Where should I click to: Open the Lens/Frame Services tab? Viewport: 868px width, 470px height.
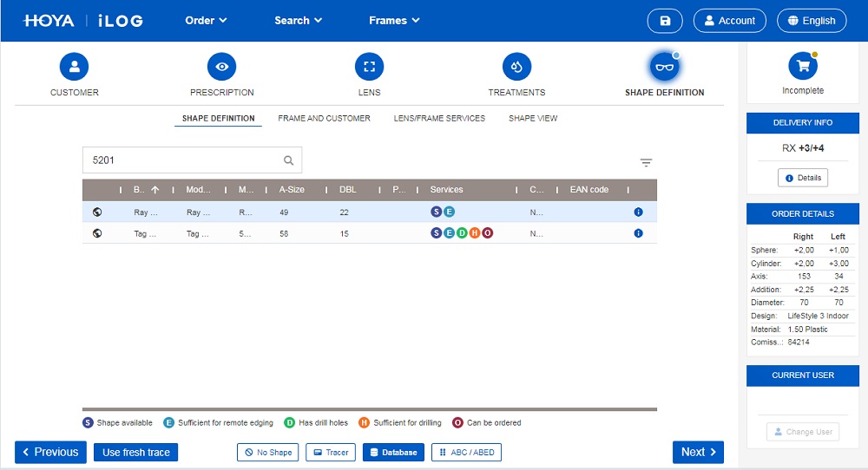pyautogui.click(x=439, y=118)
